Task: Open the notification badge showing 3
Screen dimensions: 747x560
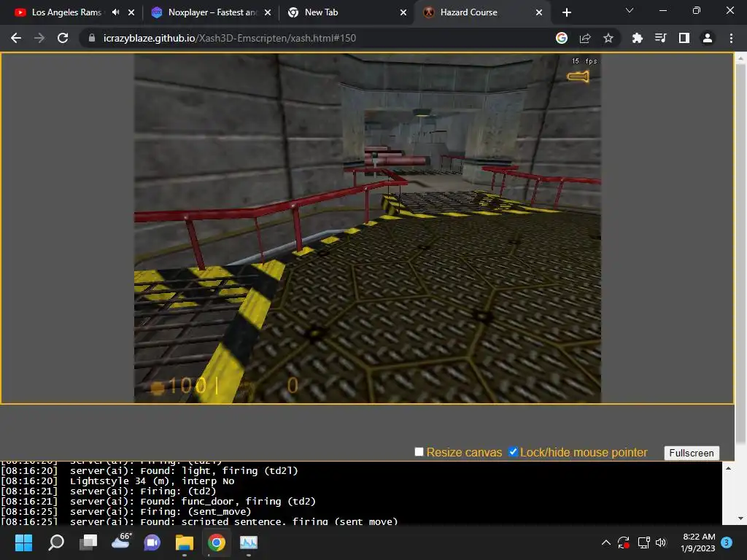Action: [727, 542]
